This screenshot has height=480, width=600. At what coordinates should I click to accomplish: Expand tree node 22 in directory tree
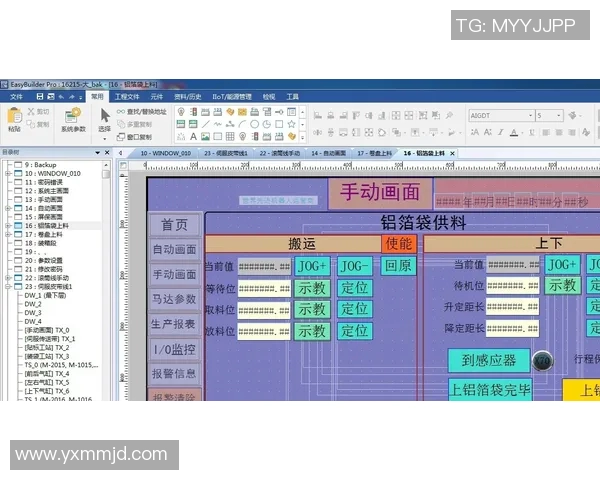coord(7,278)
